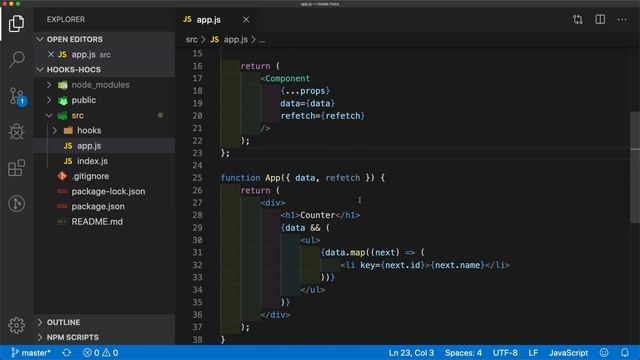This screenshot has height=360, width=640.
Task: Click Ln 23, Col 3 cursor position
Action: coord(411,353)
